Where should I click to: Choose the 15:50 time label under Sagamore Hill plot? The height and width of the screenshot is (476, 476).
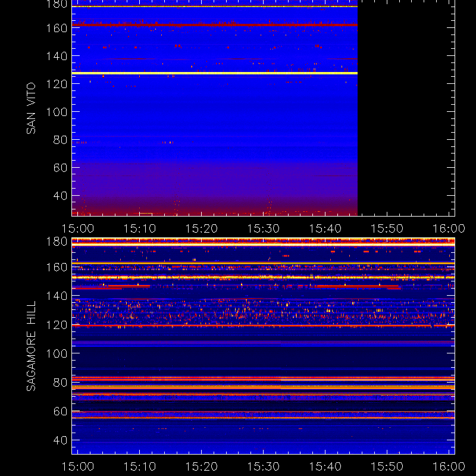pyautogui.click(x=387, y=466)
